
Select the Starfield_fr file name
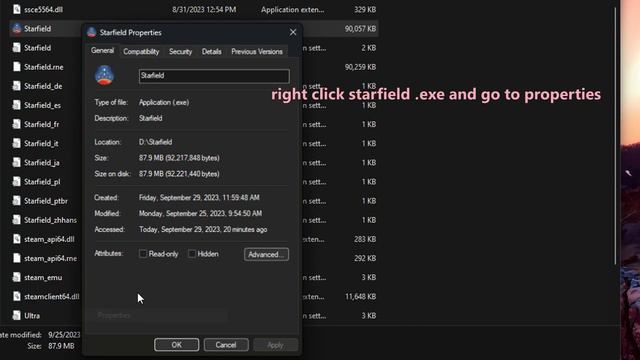pos(41,124)
